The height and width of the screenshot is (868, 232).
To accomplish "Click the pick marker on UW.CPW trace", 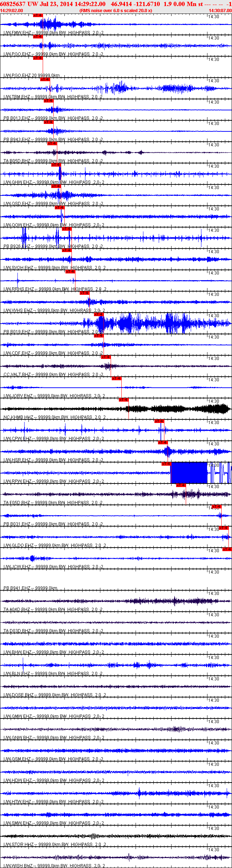I will click(x=159, y=421).
